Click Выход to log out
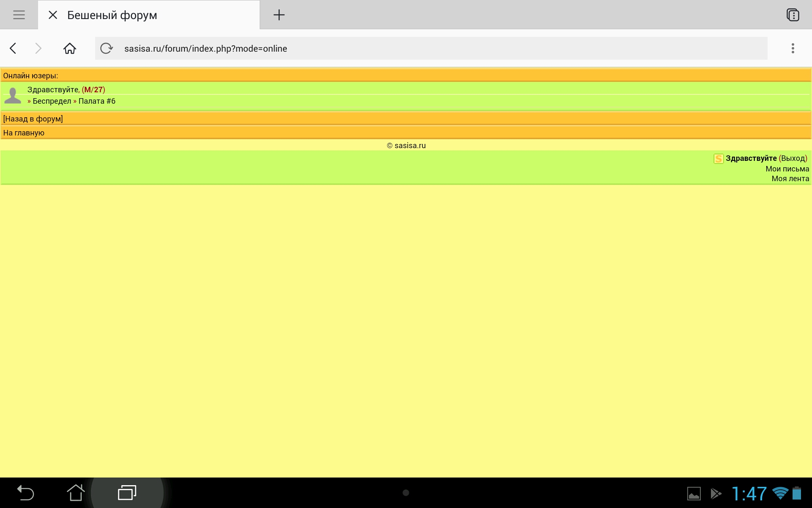 coord(793,158)
